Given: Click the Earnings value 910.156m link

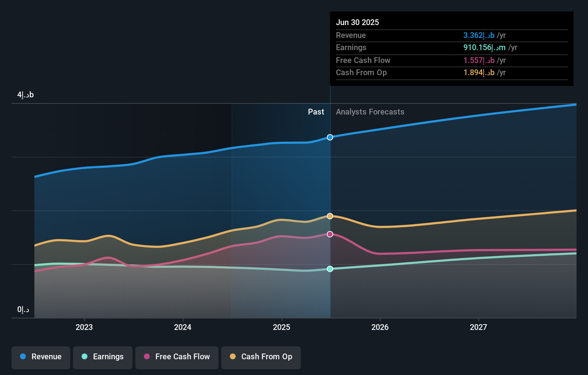Looking at the screenshot, I should (484, 48).
